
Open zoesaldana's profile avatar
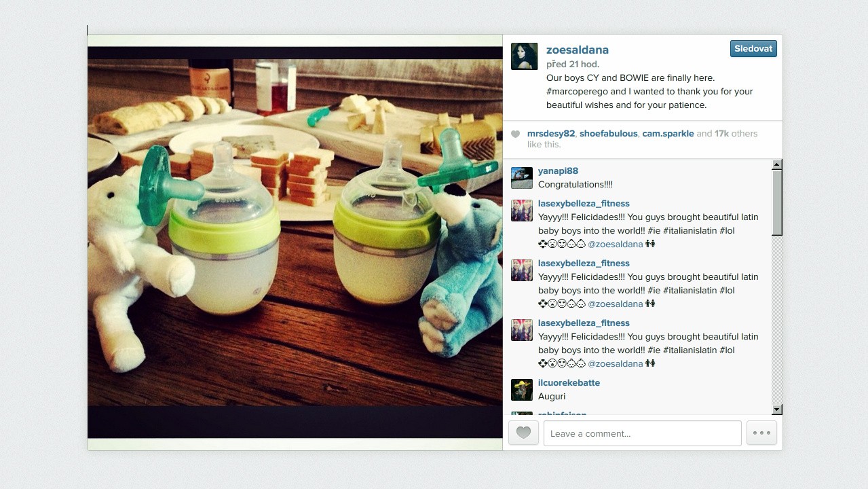tap(524, 56)
